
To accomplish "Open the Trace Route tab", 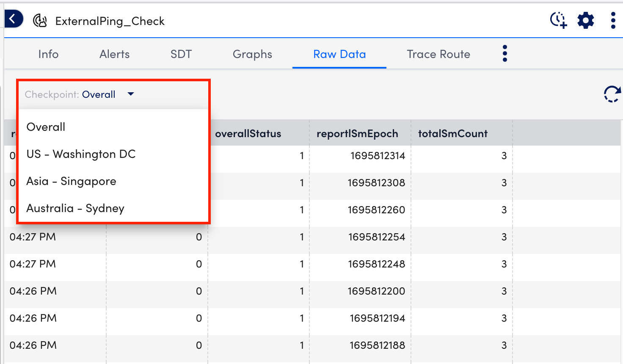I will [x=438, y=54].
